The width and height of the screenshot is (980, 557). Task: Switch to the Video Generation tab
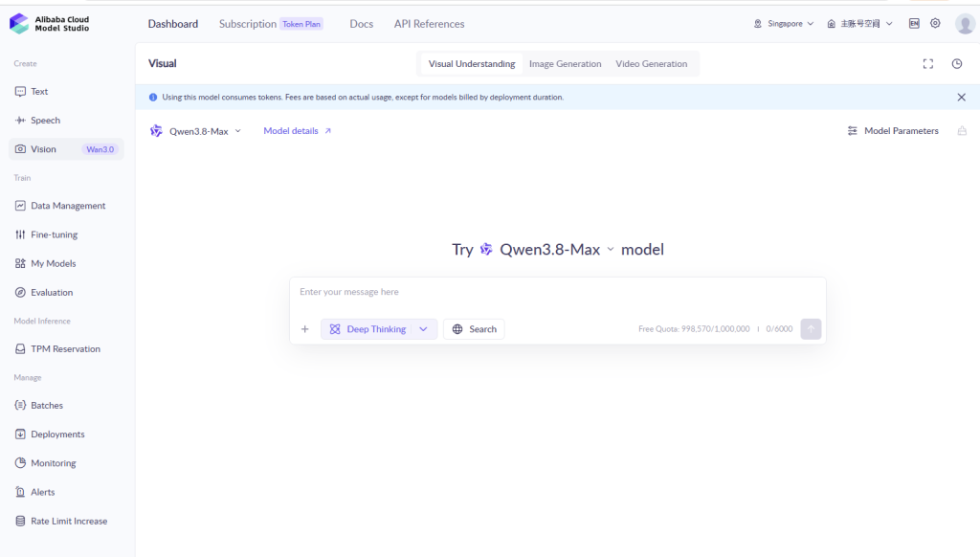click(651, 64)
